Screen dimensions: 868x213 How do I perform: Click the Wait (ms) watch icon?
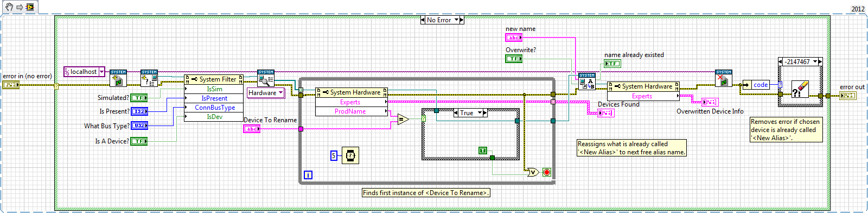coord(350,155)
